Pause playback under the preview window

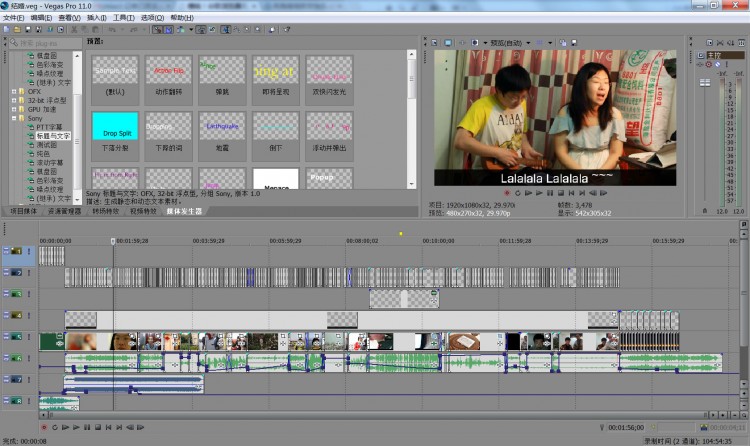550,193
